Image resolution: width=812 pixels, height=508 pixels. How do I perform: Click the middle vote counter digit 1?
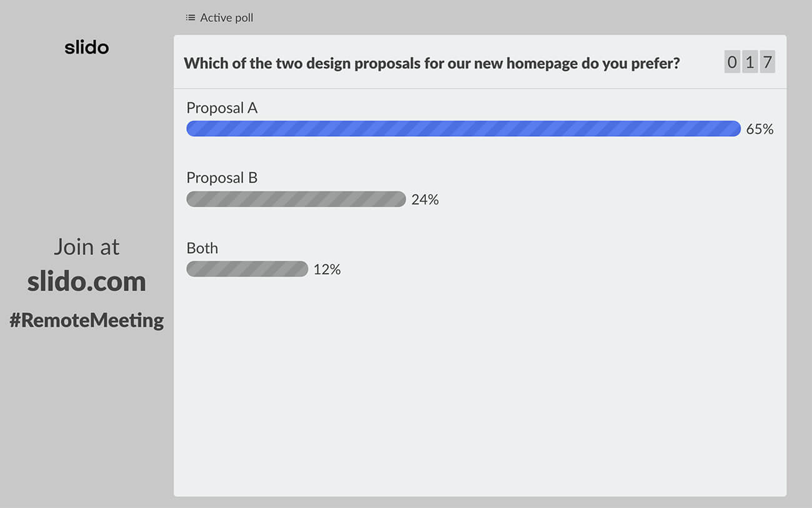pyautogui.click(x=750, y=62)
